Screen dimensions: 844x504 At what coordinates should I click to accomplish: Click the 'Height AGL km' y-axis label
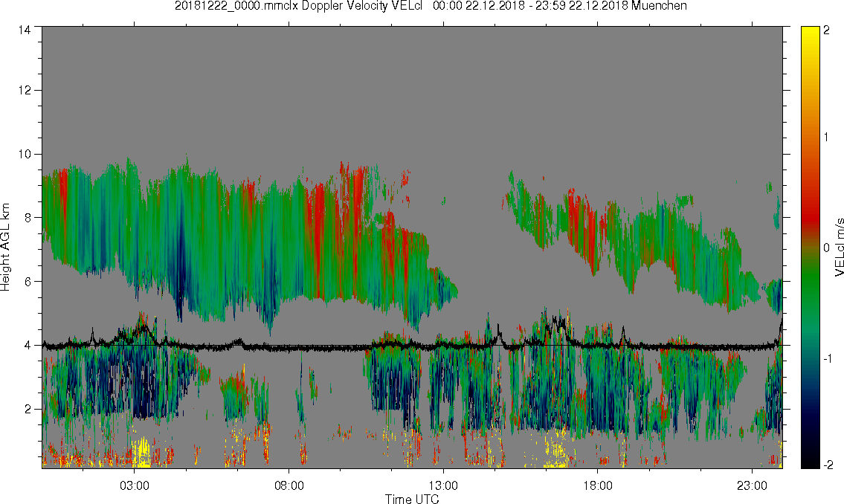(x=5, y=248)
